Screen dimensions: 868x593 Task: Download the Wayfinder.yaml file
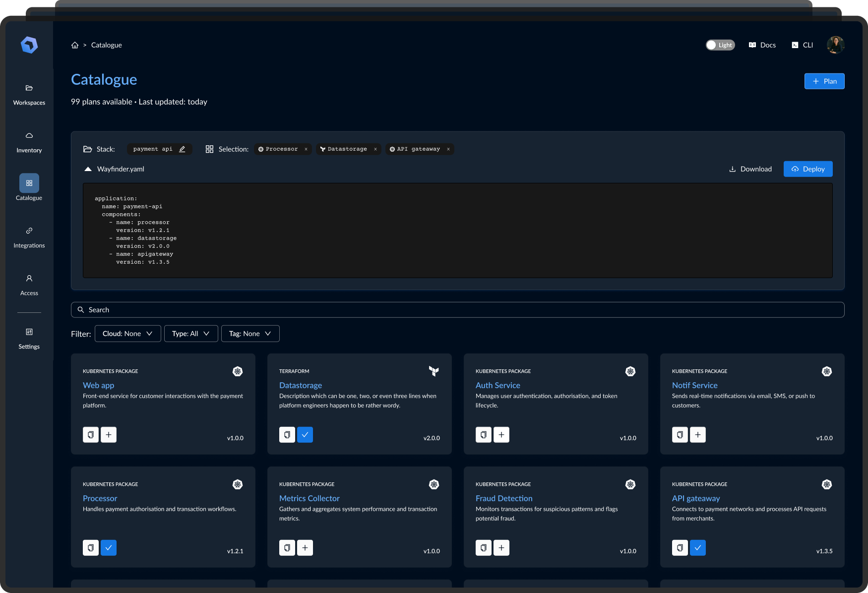point(750,169)
